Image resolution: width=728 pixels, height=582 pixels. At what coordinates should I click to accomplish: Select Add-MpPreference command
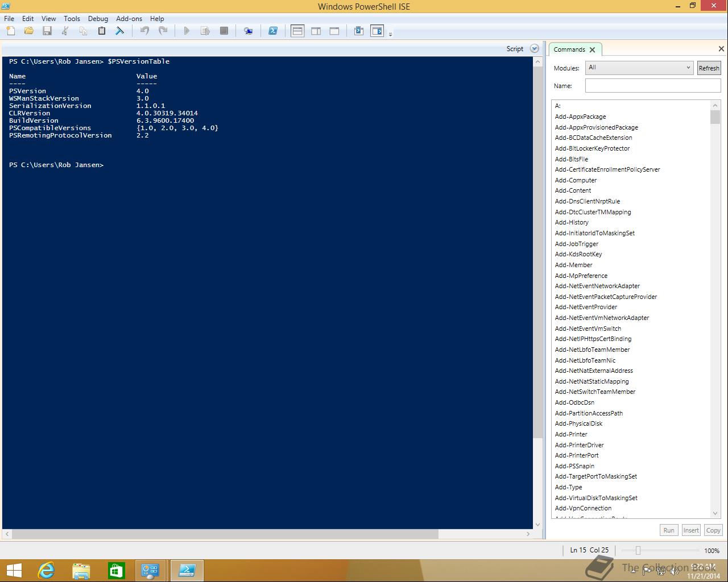tap(581, 276)
